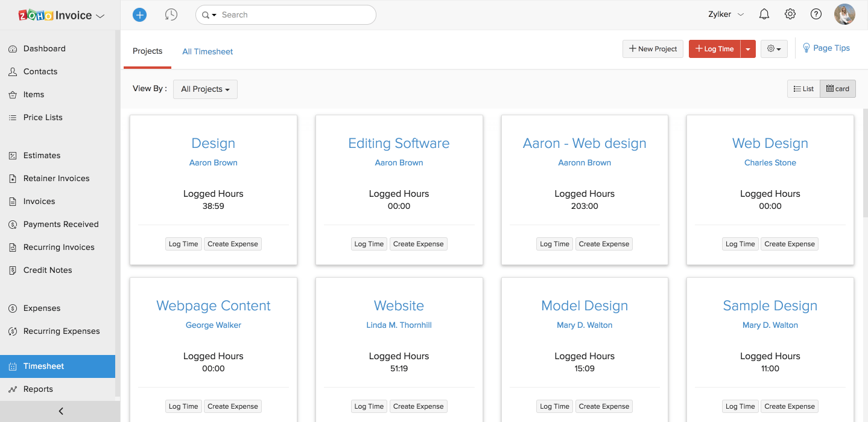The height and width of the screenshot is (422, 868).
Task: Open the Zylker organization dropdown
Action: tap(726, 14)
